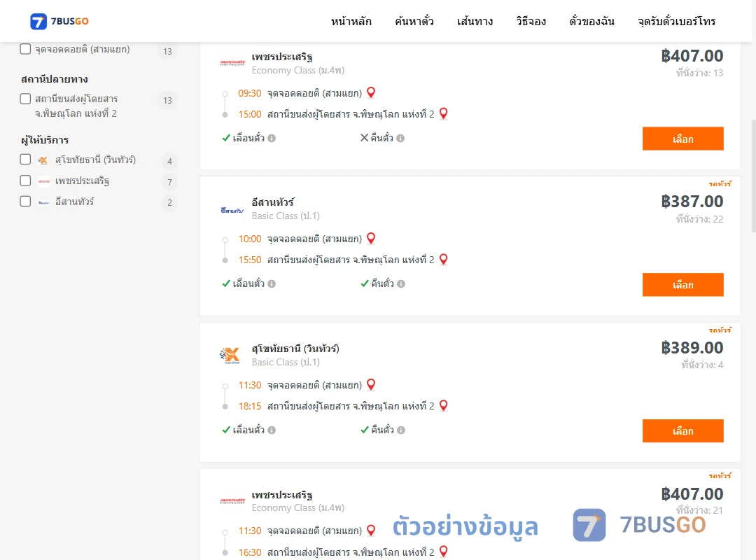Check the อีสานทัวร์ operator filter

[x=26, y=201]
